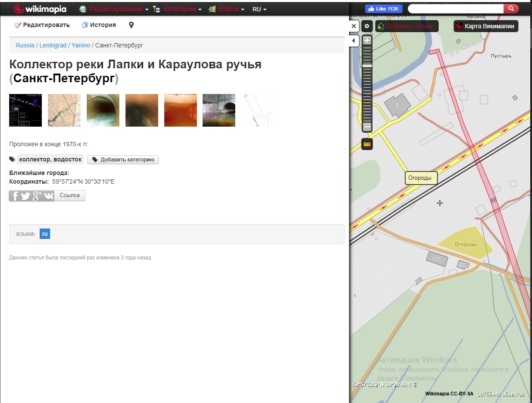Image resolution: width=532 pixels, height=403 pixels.
Task: Share via the Twitter icon
Action: (26, 196)
